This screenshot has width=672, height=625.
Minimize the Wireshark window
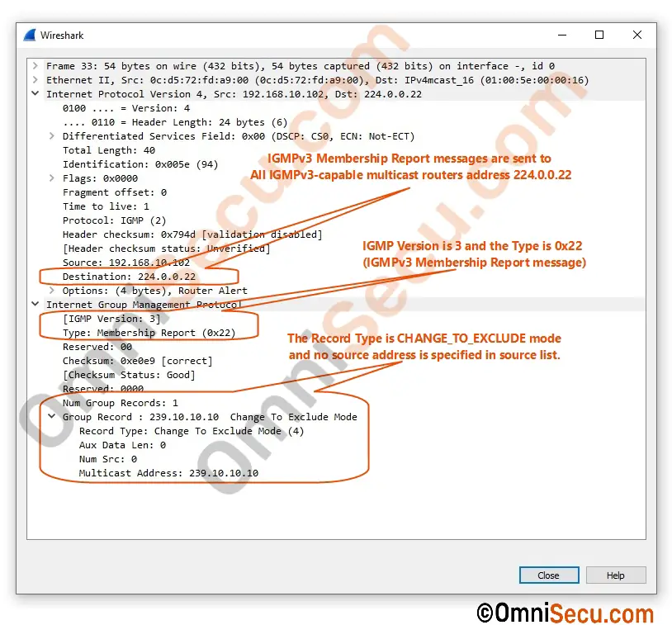click(562, 36)
